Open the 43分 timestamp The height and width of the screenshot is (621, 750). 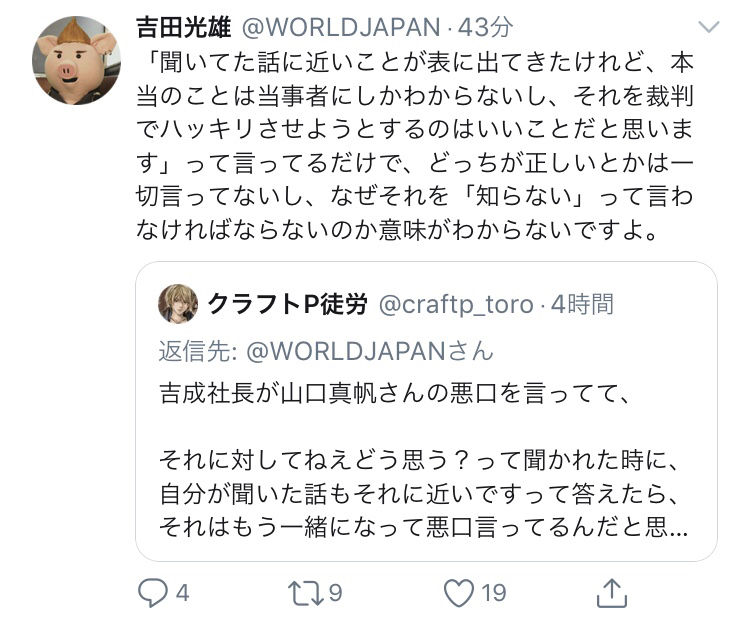485,27
